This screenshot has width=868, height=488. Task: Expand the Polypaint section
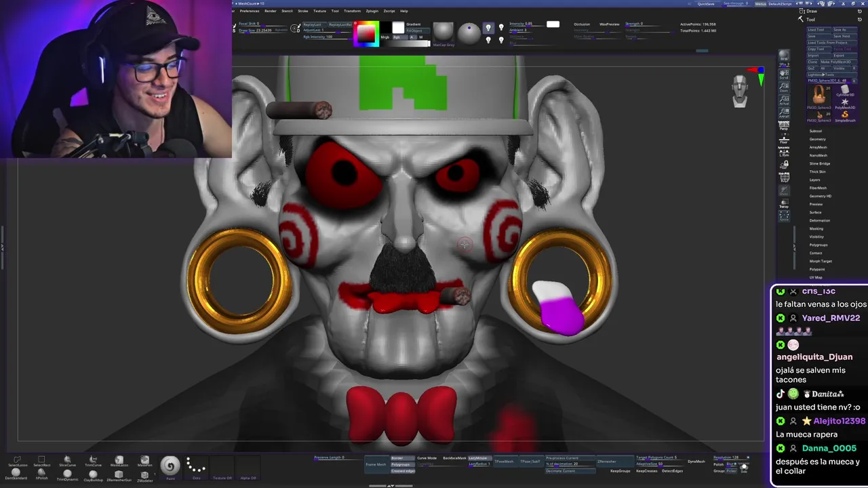point(817,269)
